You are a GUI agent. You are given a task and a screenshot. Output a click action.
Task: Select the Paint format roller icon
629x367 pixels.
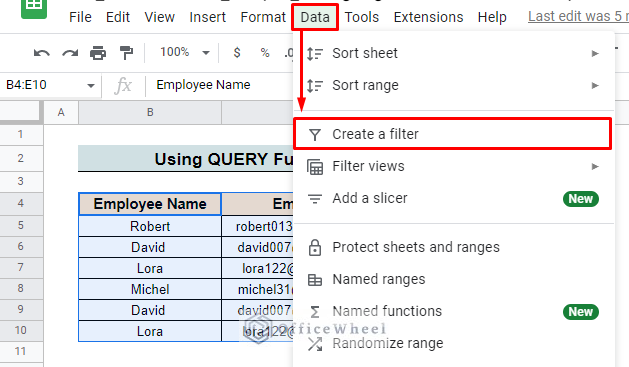[126, 53]
